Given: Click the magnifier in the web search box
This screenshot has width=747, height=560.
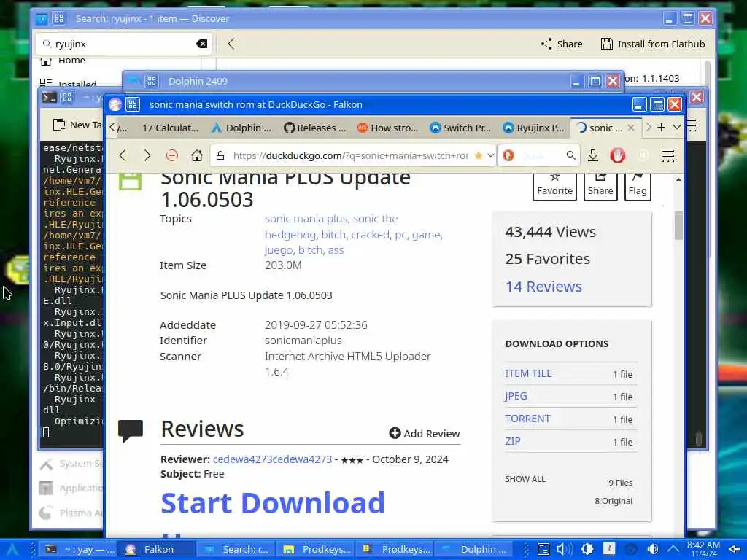Looking at the screenshot, I should 570,155.
